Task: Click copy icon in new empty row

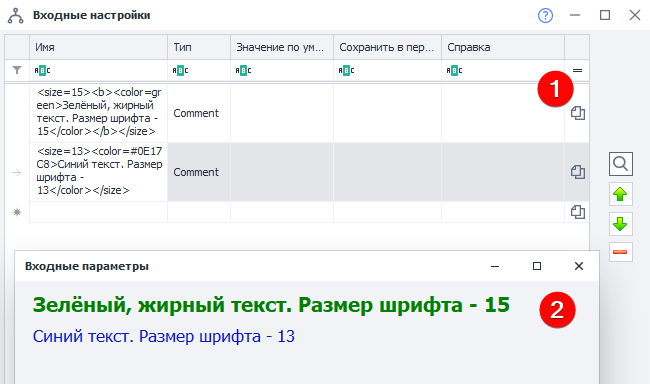Action: [577, 212]
